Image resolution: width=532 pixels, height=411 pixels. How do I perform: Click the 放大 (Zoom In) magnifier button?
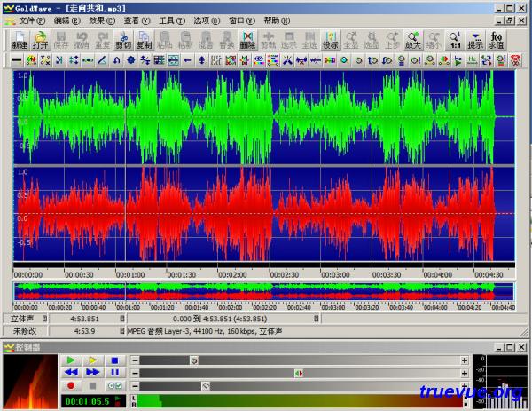(413, 41)
